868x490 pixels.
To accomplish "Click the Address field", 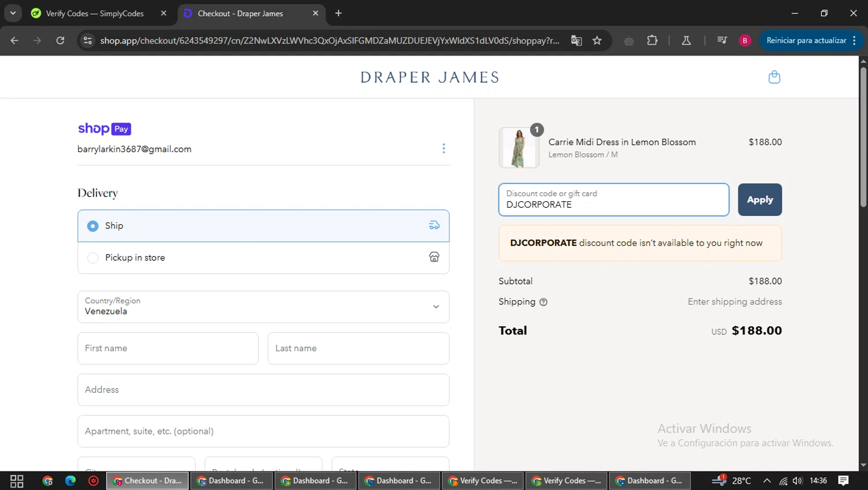I will [263, 390].
